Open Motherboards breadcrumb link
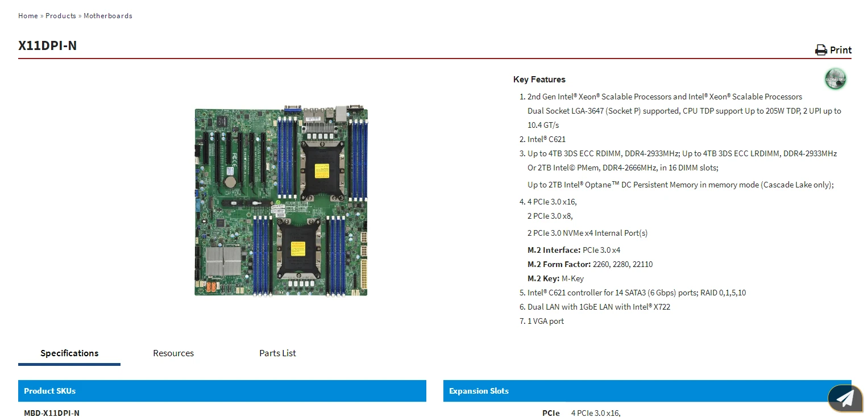Screen dimensions: 868x417 point(107,15)
